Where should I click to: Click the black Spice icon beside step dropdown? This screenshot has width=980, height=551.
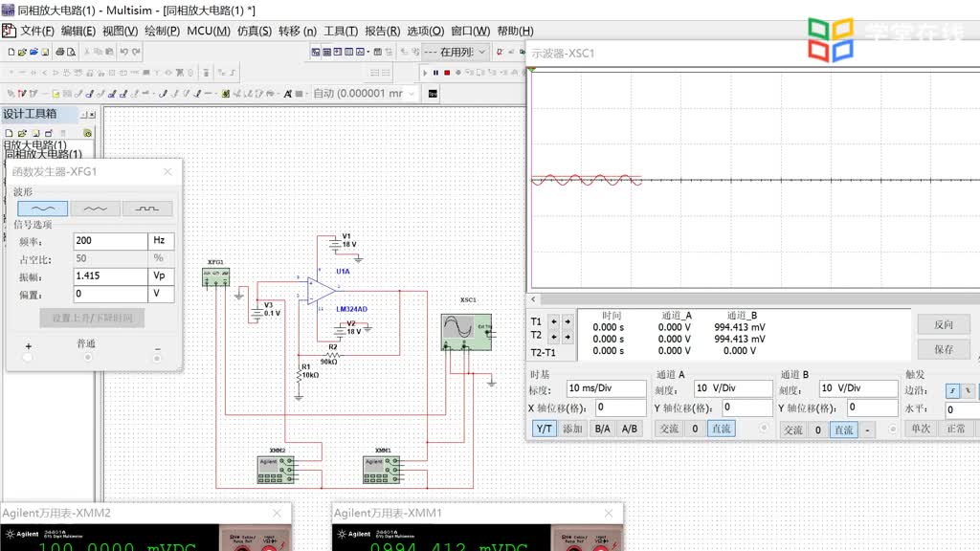433,94
